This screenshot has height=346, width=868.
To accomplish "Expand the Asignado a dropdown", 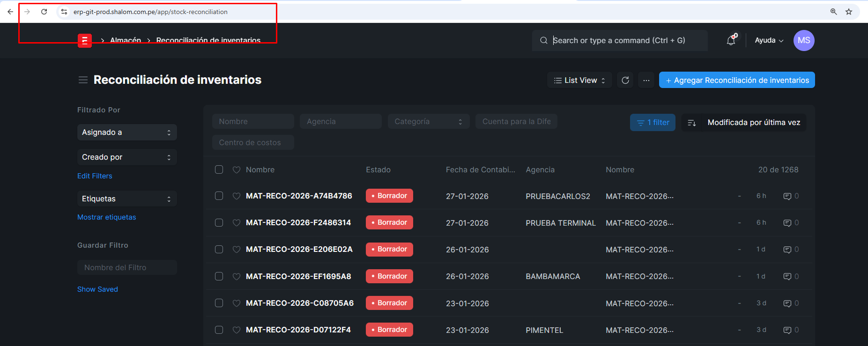I will (x=126, y=133).
